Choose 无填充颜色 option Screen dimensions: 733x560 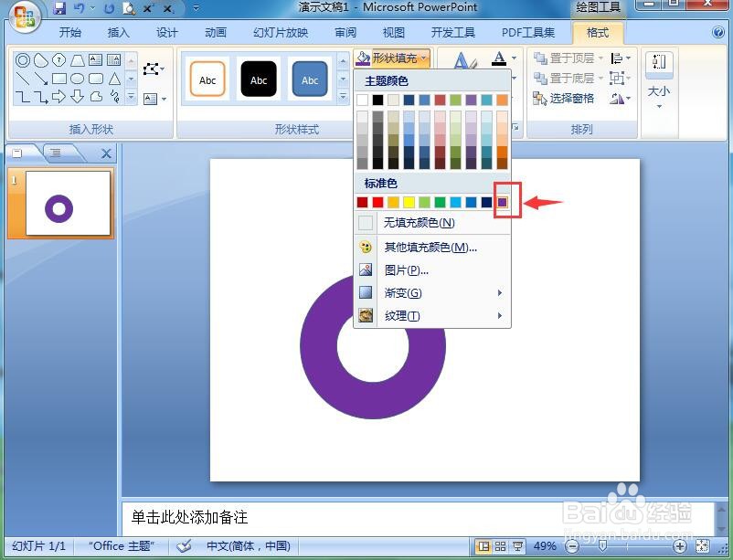(x=432, y=223)
